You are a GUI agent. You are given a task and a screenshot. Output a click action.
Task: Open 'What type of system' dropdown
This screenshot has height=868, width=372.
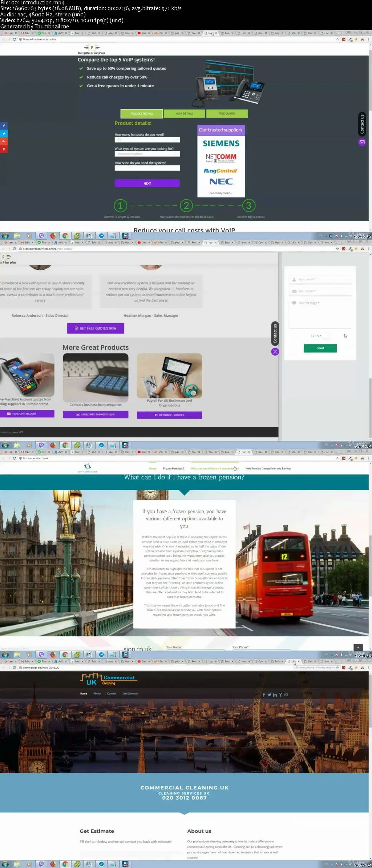tap(147, 154)
